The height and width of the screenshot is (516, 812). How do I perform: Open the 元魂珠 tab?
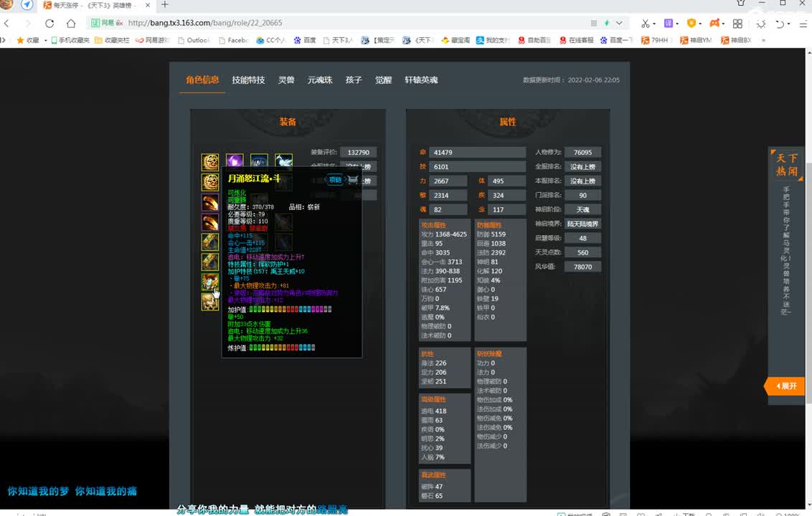(320, 80)
